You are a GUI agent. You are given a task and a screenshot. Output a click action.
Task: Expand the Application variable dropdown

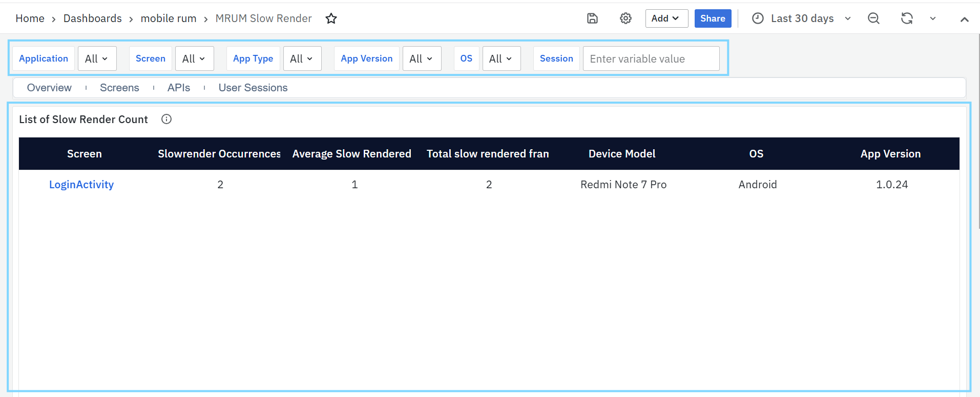pos(97,58)
